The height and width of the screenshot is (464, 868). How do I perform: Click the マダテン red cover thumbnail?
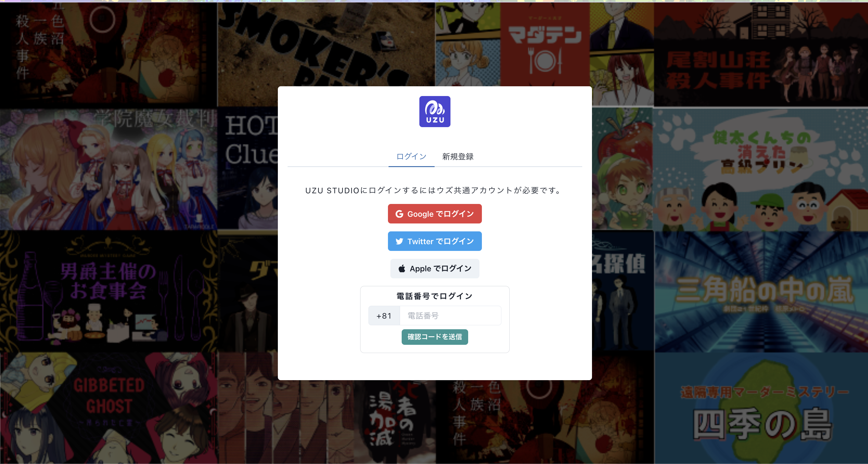click(x=545, y=45)
